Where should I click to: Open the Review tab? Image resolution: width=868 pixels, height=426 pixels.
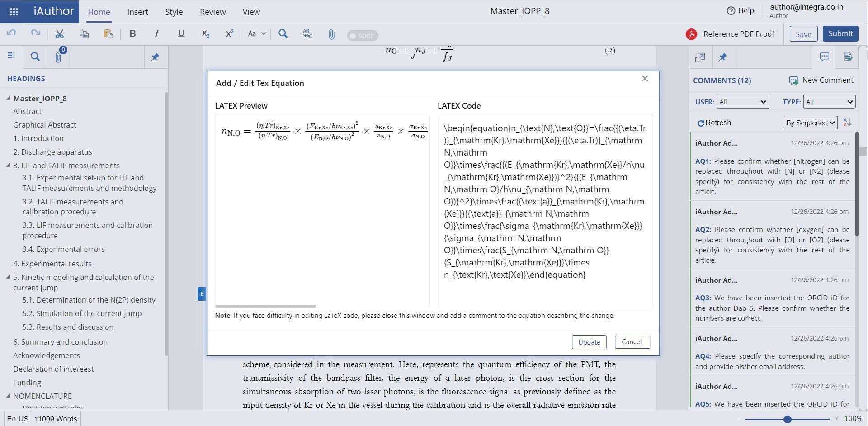tap(213, 12)
